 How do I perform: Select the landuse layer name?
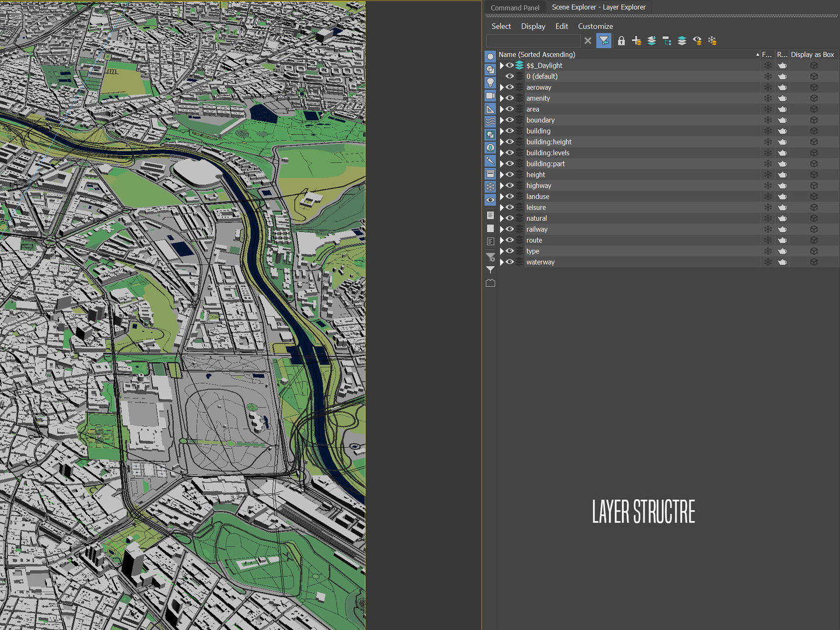click(x=537, y=196)
